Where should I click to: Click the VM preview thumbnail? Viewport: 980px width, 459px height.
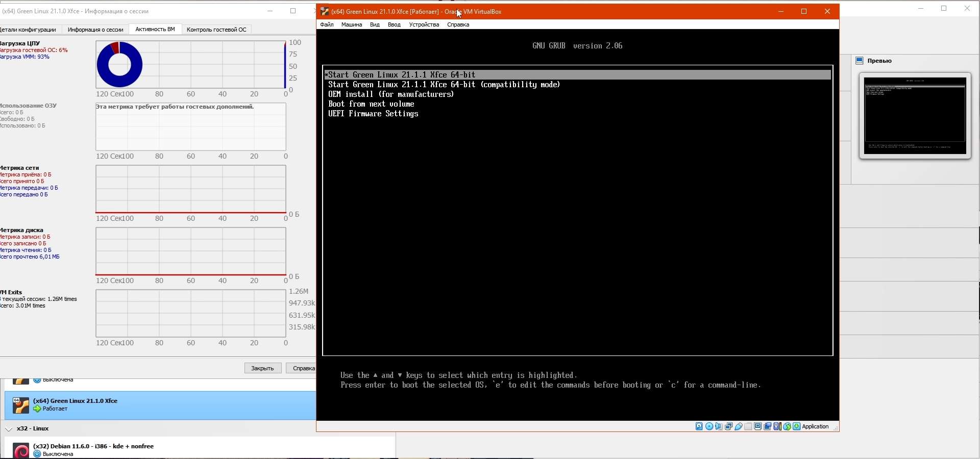[915, 116]
